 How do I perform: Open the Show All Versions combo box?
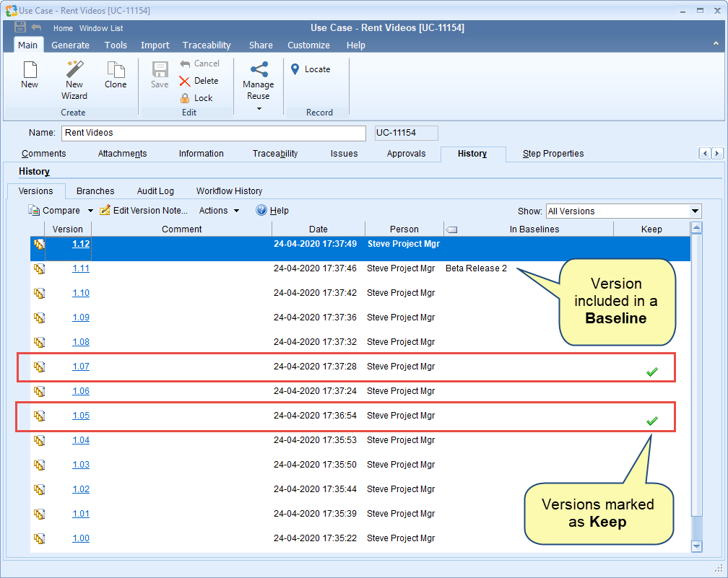[x=623, y=211]
